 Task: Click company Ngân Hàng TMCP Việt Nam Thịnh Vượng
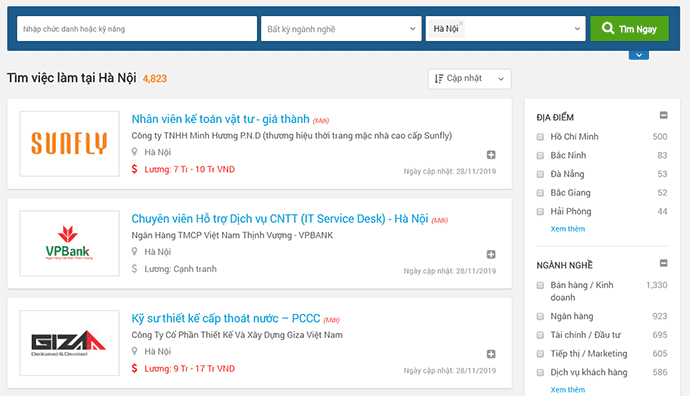pos(232,235)
